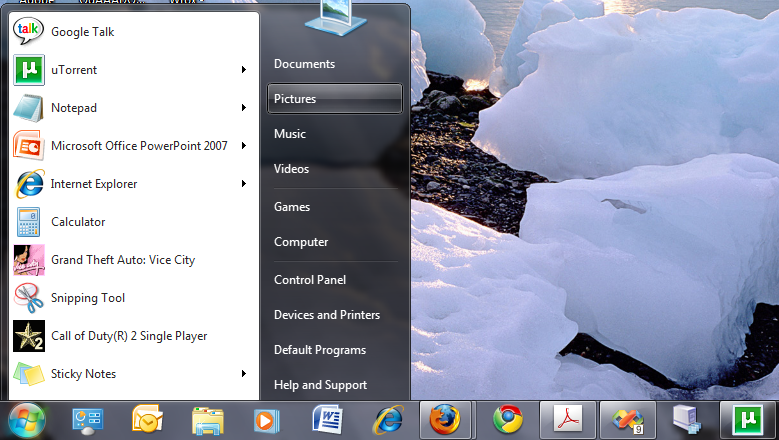Viewport: 779px width, 440px height.
Task: Expand Sticky Notes jump list arrow
Action: [x=243, y=373]
